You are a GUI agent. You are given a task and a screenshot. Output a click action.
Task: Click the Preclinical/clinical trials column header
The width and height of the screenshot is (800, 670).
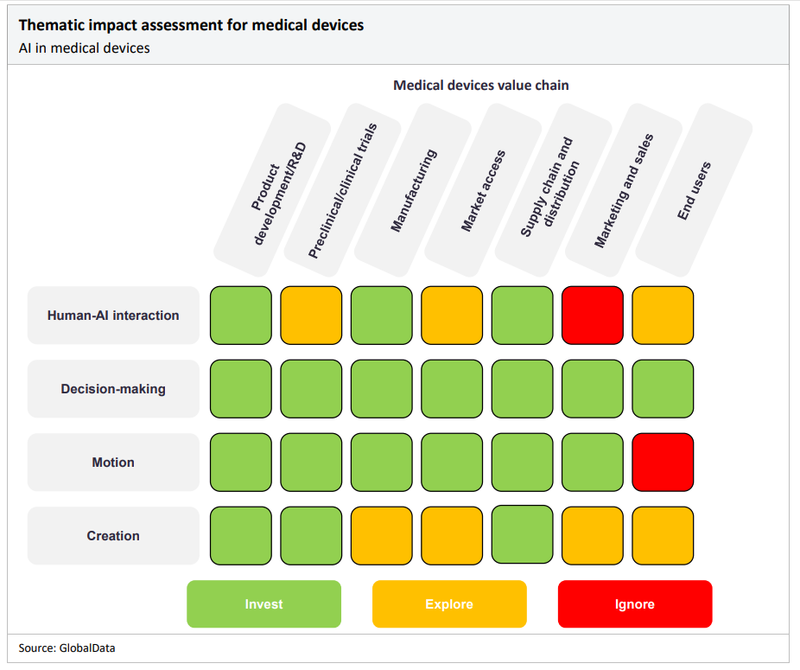(x=342, y=191)
